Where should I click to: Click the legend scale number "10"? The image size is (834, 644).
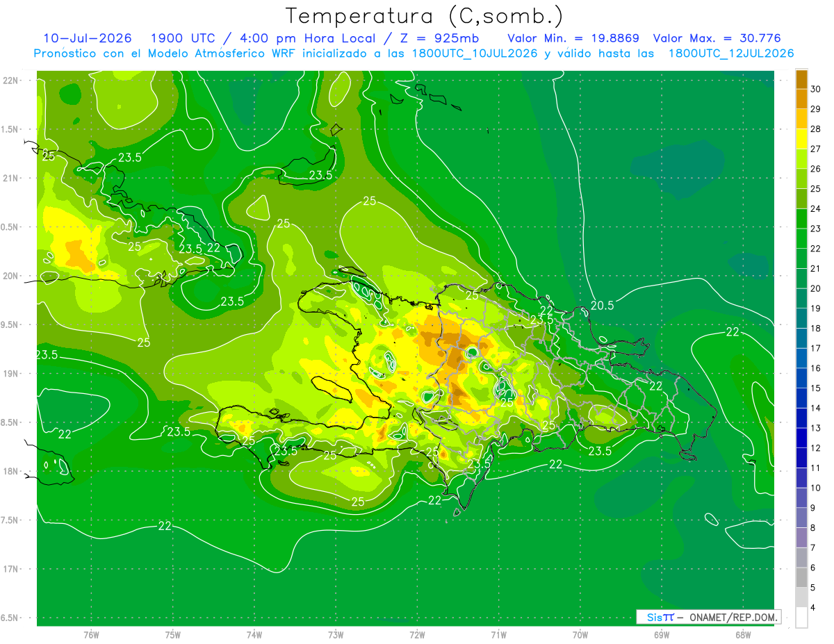[x=815, y=488]
